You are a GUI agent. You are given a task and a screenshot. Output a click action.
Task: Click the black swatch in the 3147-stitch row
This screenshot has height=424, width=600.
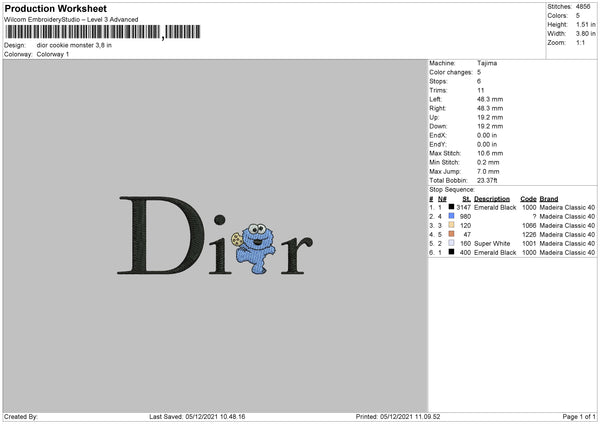452,207
